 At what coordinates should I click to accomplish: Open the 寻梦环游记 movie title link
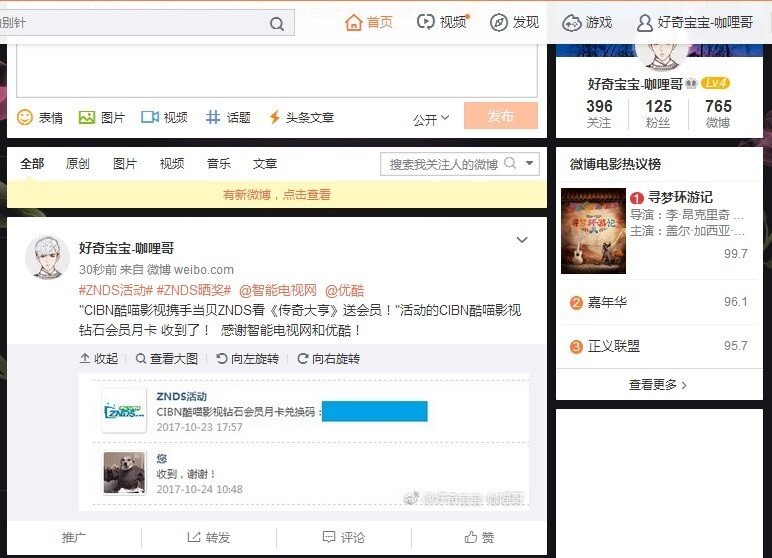point(680,197)
